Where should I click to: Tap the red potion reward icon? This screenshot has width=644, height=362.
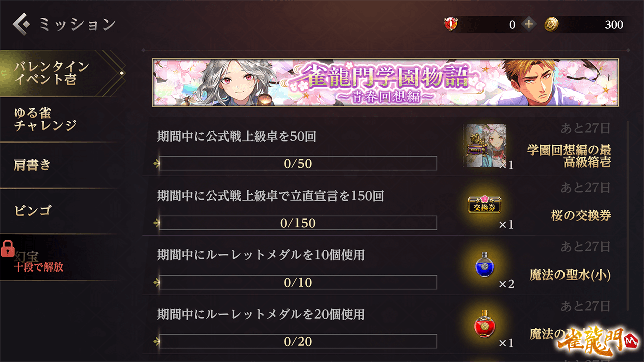pyautogui.click(x=485, y=324)
